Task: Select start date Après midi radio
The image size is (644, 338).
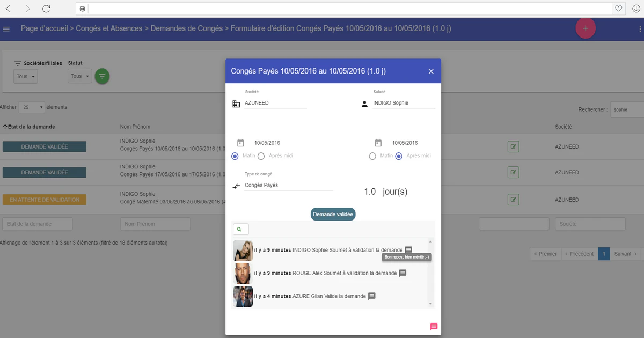Action: [261, 156]
